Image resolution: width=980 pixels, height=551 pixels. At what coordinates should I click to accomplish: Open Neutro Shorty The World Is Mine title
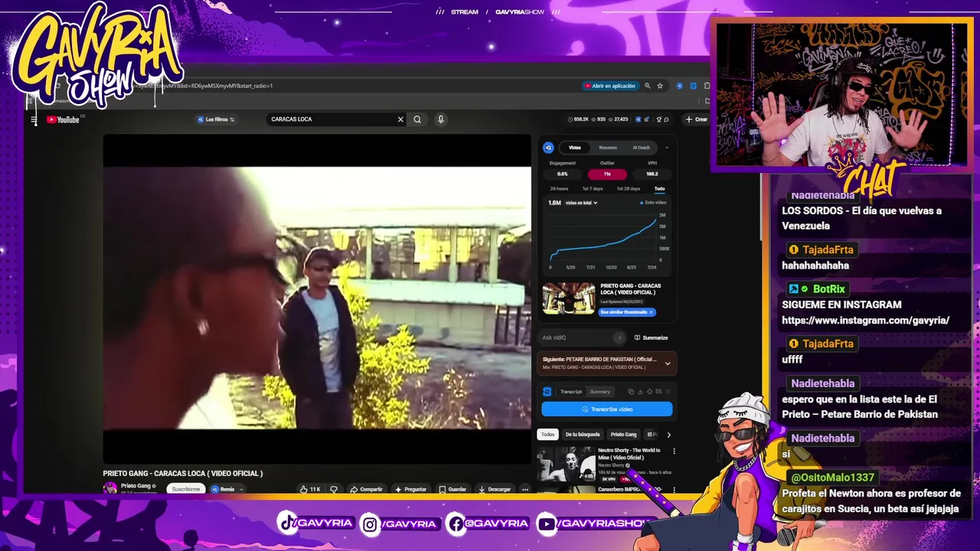click(x=629, y=454)
